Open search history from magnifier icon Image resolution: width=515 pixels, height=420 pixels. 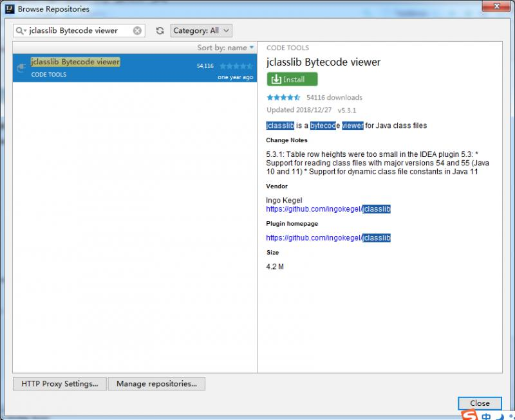tap(21, 30)
